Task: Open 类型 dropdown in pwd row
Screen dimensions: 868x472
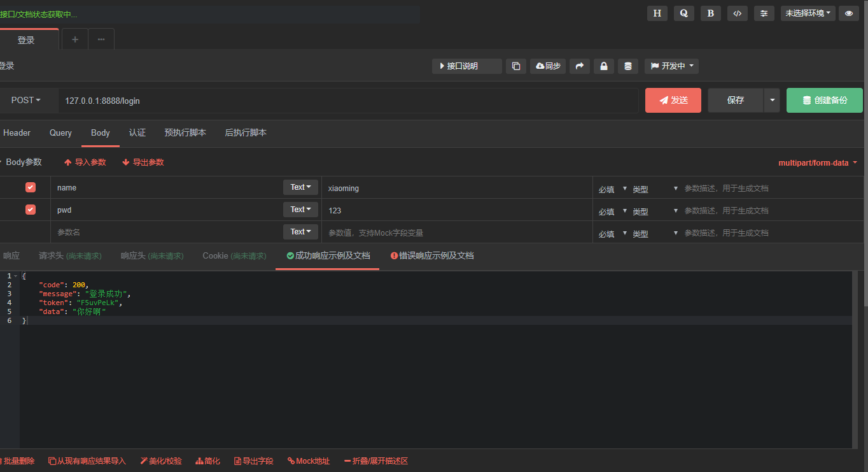Action: coord(655,211)
